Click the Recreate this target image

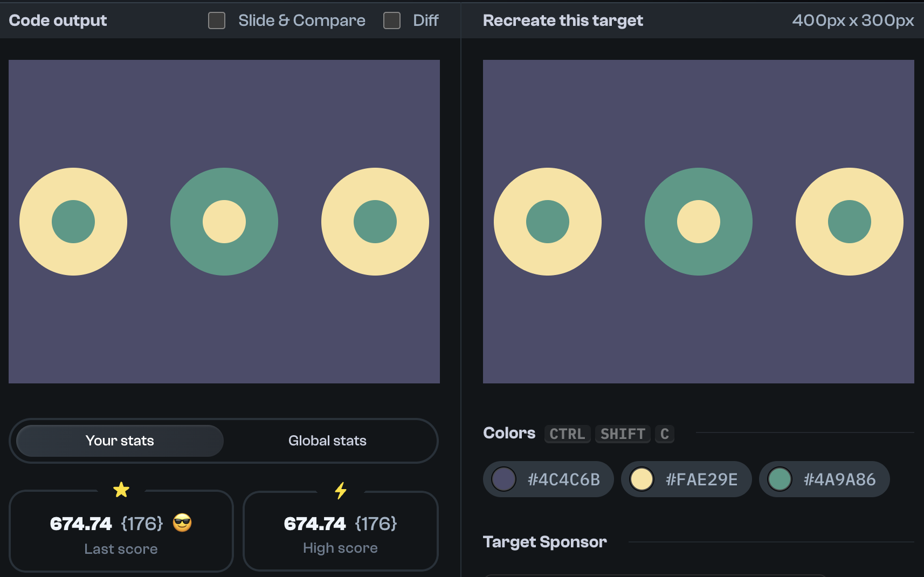[x=699, y=222]
